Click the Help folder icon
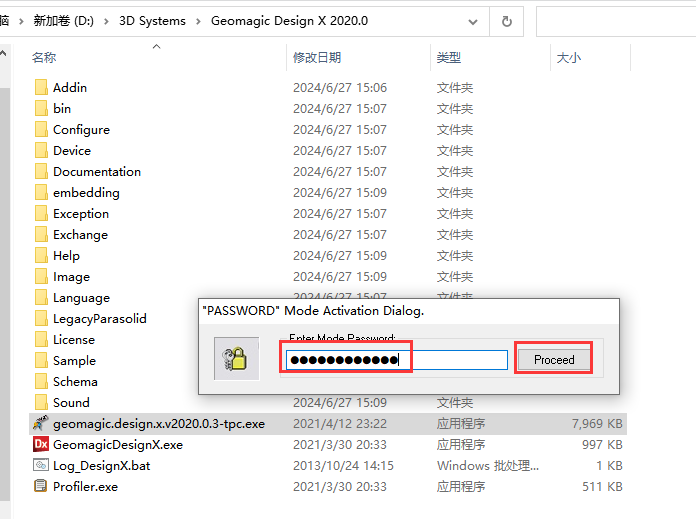696x519 pixels. [41, 256]
